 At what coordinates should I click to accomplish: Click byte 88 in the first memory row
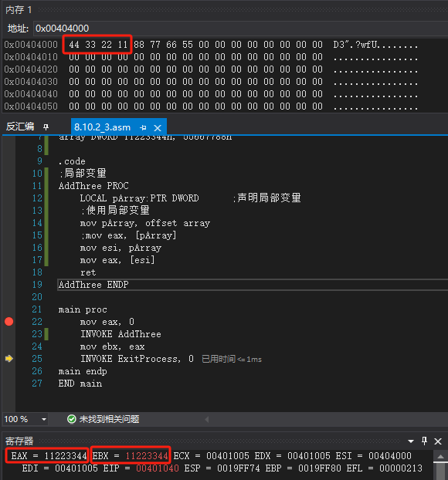pos(139,45)
